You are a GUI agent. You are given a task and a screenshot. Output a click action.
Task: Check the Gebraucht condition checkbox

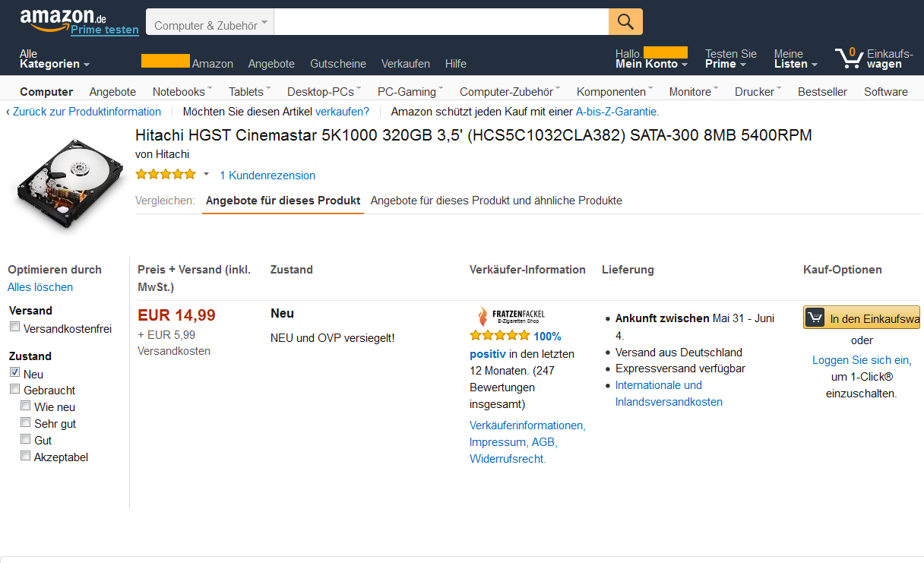pos(15,390)
